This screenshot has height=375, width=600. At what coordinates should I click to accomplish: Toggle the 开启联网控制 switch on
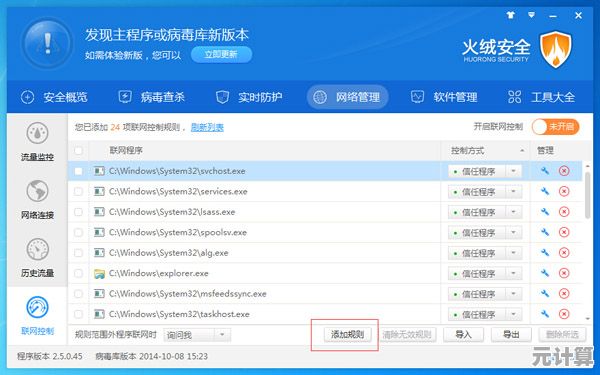click(x=556, y=127)
